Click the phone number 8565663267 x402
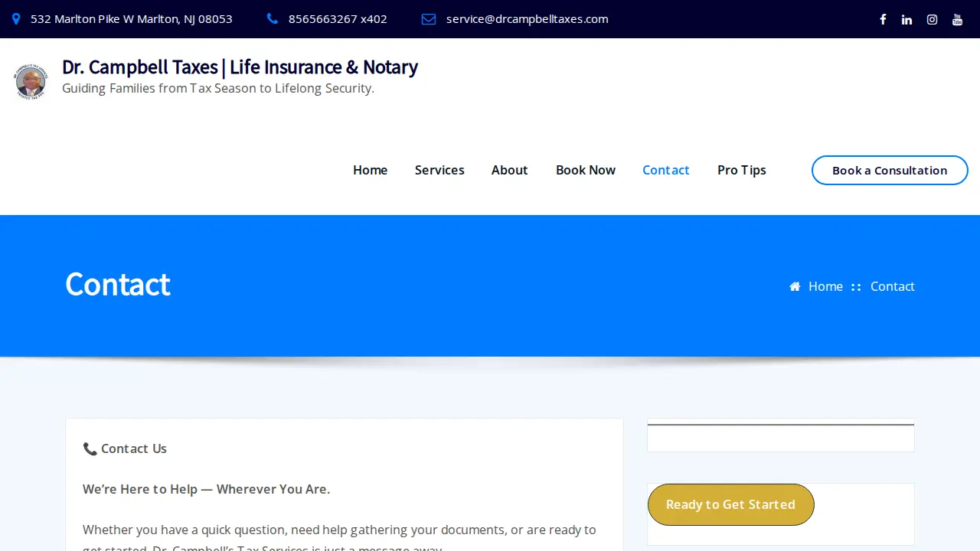 point(338,19)
